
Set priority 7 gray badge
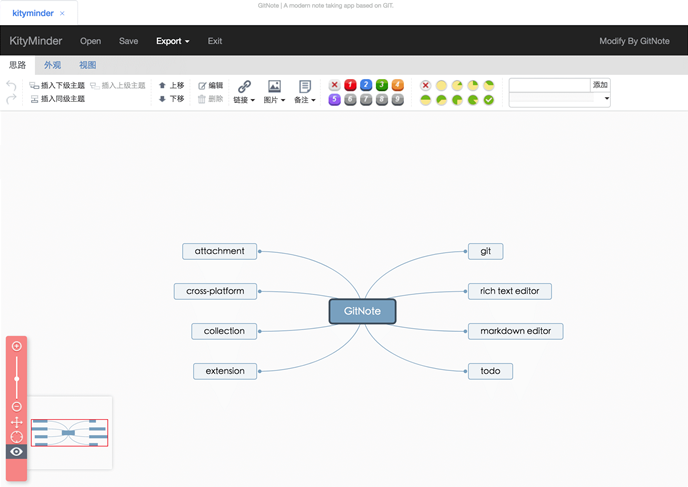click(x=366, y=100)
